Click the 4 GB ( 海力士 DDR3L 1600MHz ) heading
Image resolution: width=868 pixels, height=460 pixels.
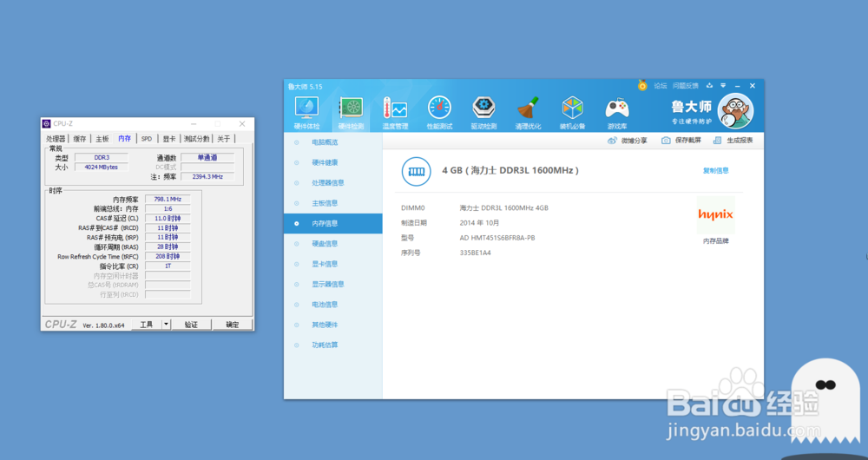pos(510,170)
